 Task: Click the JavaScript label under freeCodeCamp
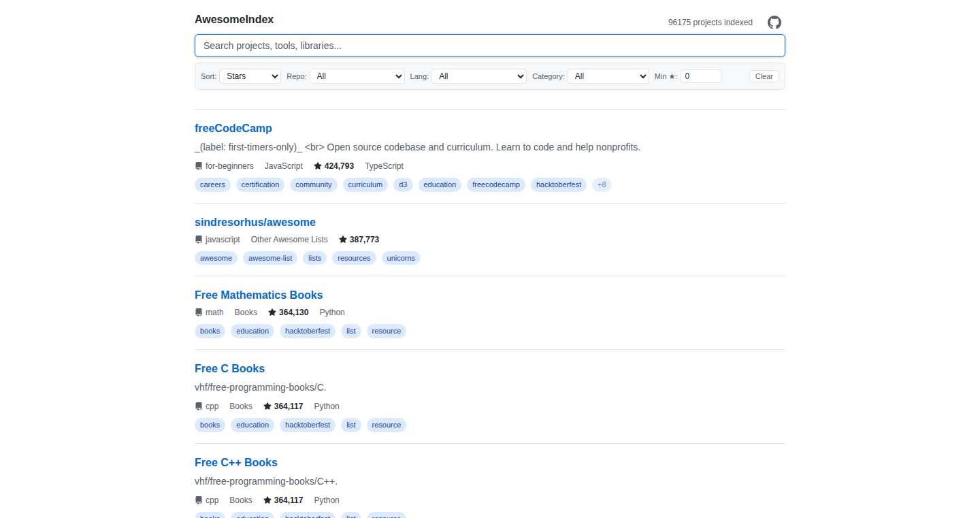point(284,166)
